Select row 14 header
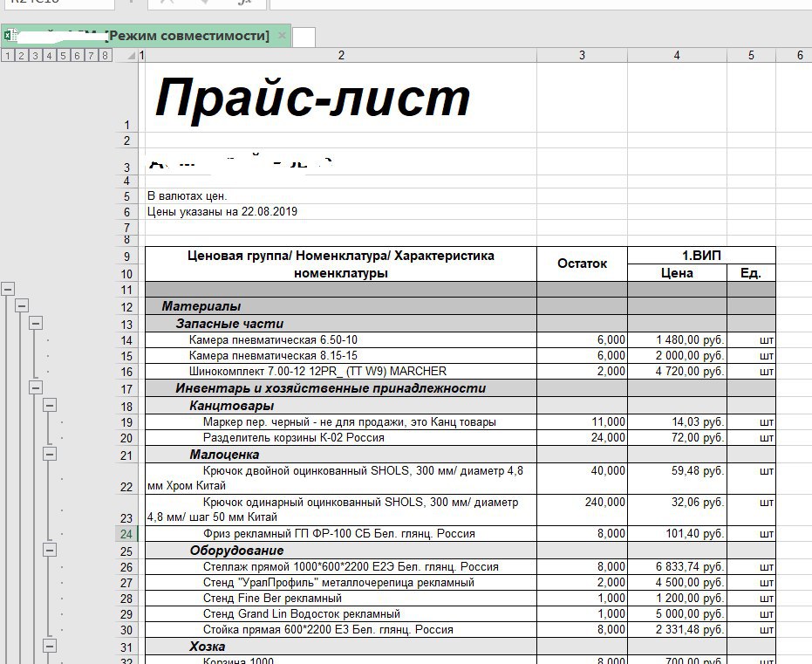Viewport: 812px width, 664px height. pyautogui.click(x=126, y=340)
